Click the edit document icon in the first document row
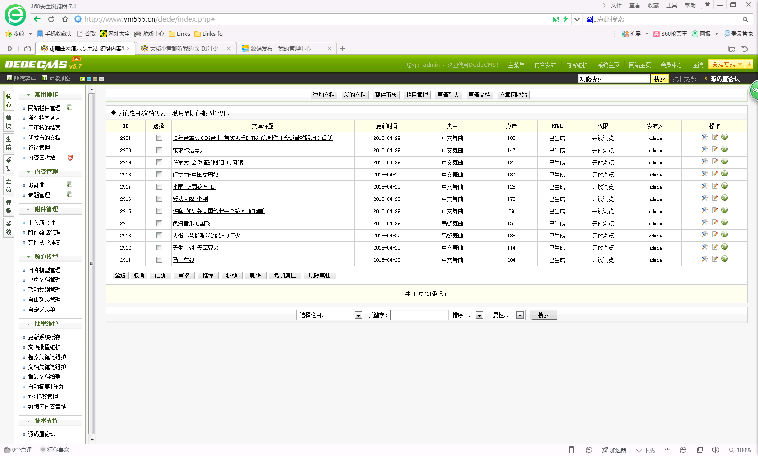The height and width of the screenshot is (456, 758). pos(714,137)
